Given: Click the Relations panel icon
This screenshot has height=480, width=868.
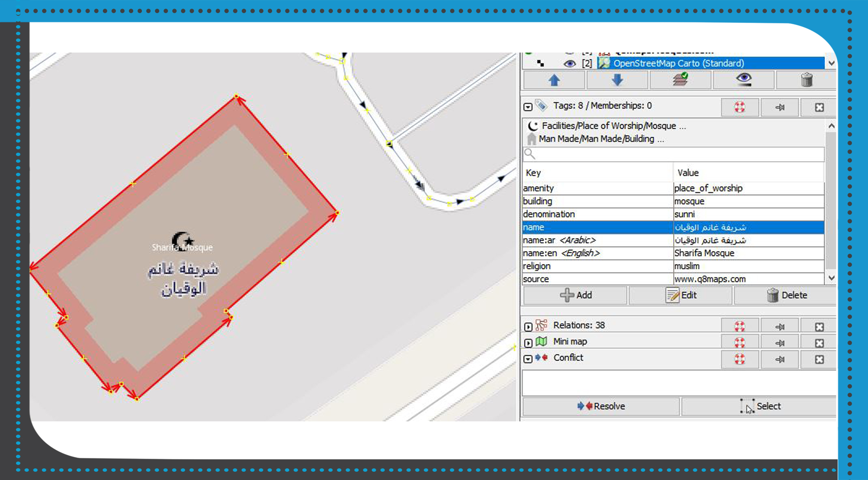Looking at the screenshot, I should (x=541, y=325).
